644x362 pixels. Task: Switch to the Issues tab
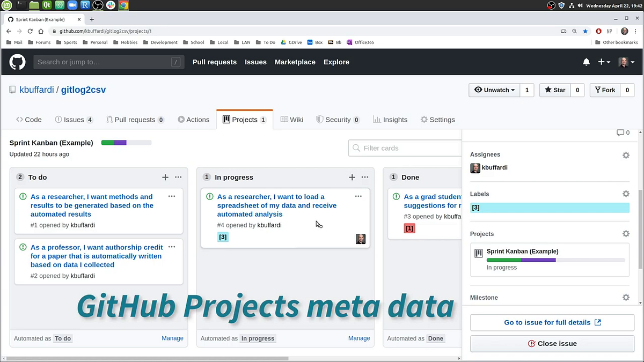(74, 119)
